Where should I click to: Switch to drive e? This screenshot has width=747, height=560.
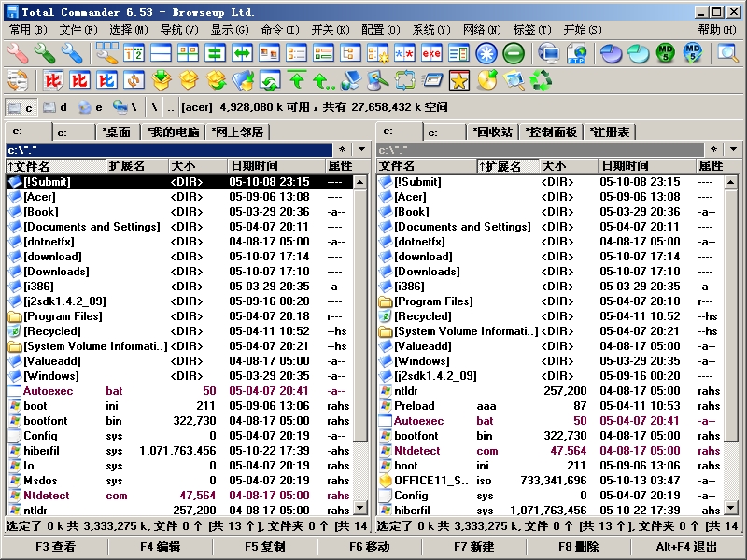90,107
